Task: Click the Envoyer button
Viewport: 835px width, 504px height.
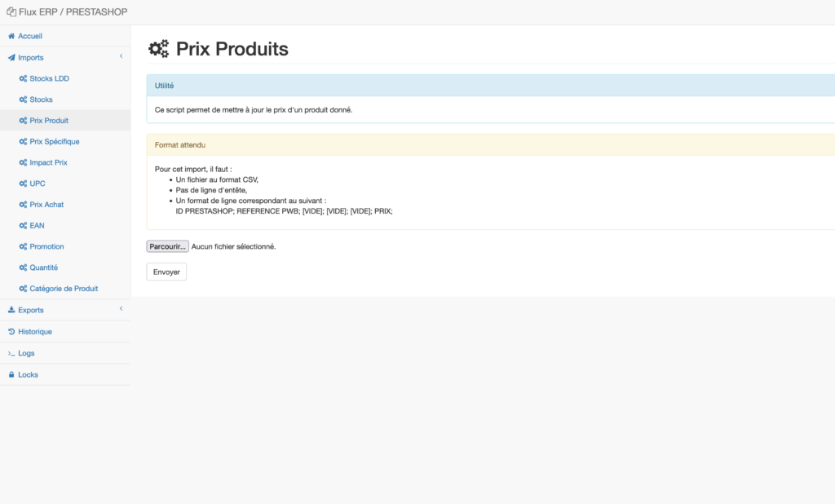Action: tap(166, 272)
